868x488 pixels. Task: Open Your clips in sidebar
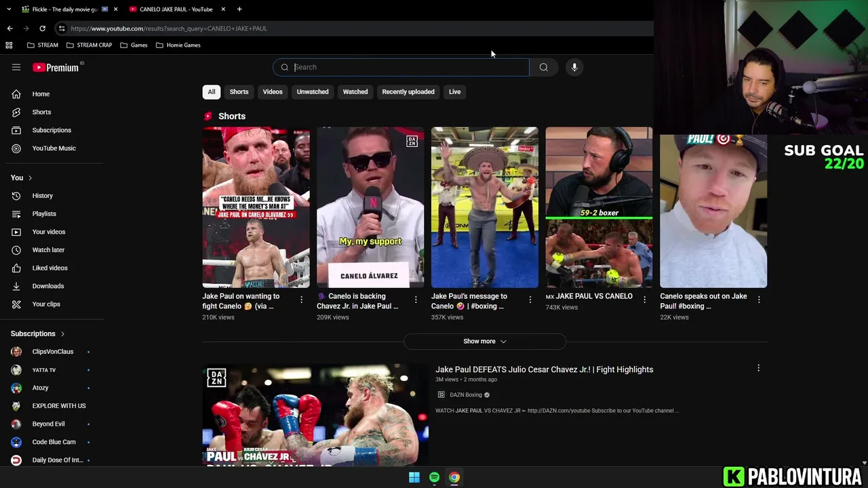(x=54, y=304)
